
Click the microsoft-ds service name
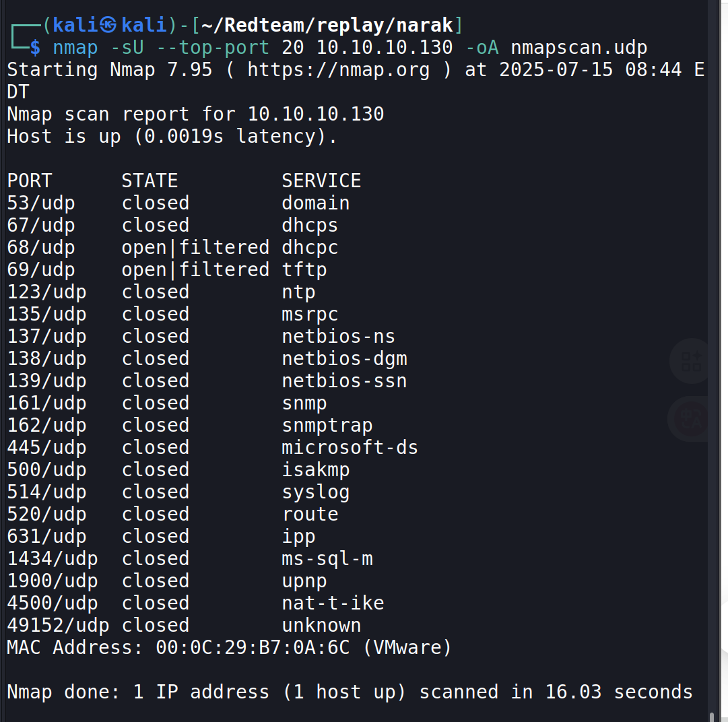(350, 447)
